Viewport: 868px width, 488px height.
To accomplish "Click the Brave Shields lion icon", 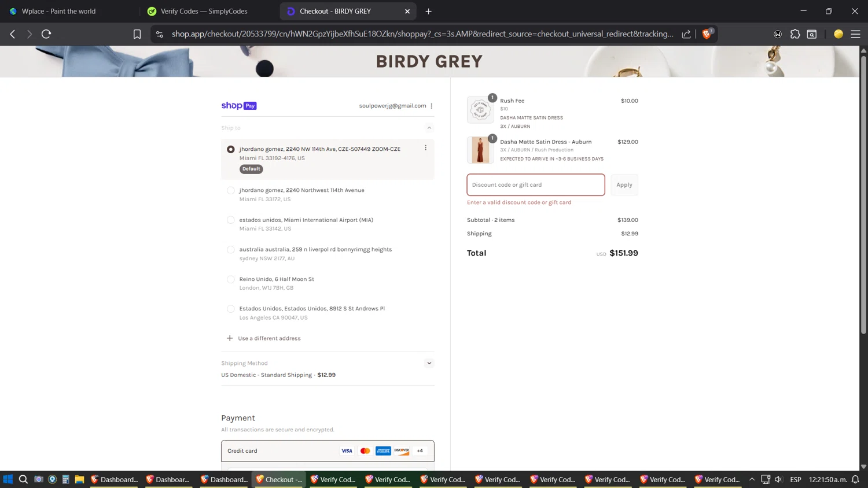I will click(x=707, y=34).
